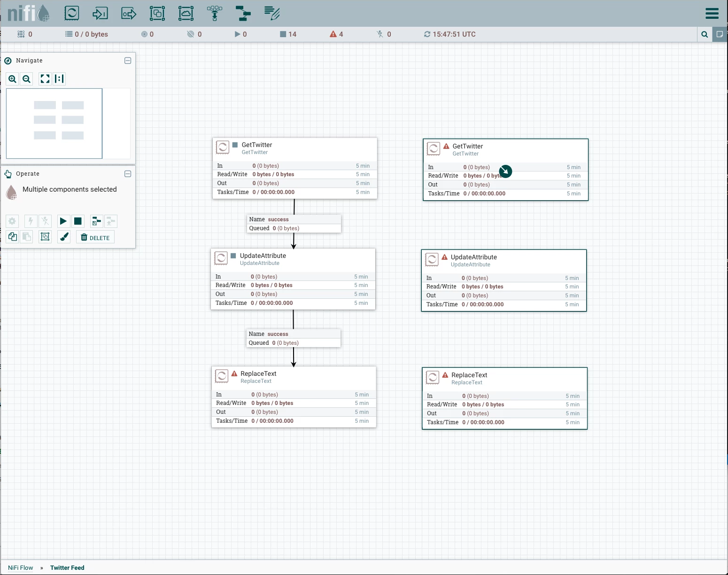Click the DELETE button in Operate
This screenshot has width=728, height=575.
tap(95, 237)
